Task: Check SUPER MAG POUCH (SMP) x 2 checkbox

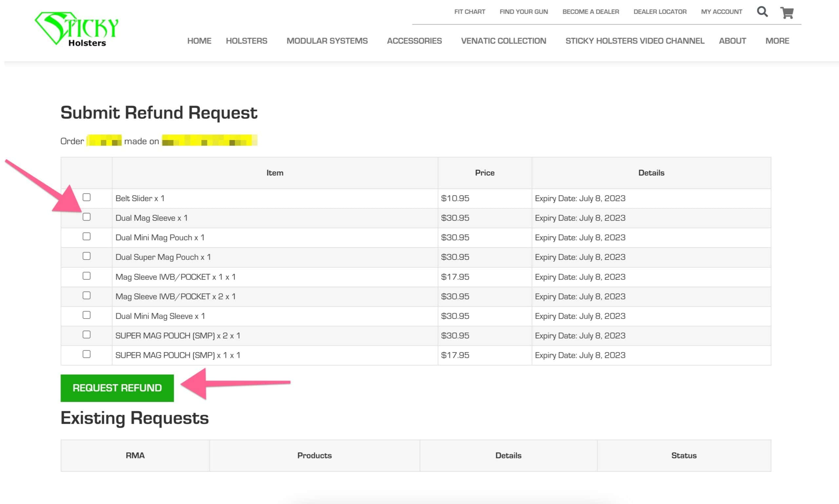Action: [x=87, y=335]
